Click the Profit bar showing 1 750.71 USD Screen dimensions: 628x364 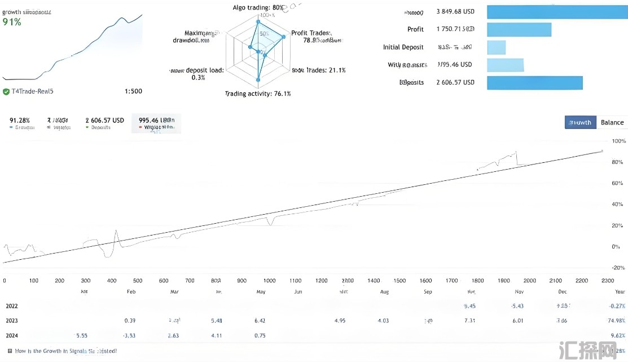point(519,30)
